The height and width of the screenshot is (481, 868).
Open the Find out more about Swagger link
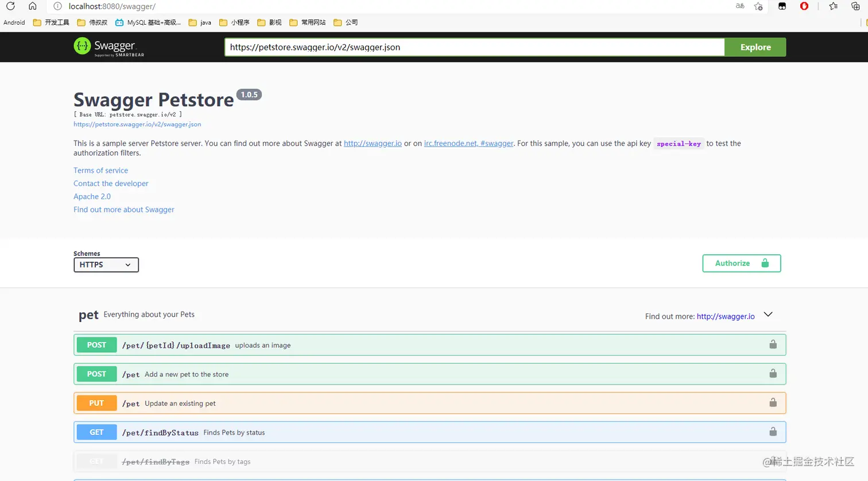(124, 210)
